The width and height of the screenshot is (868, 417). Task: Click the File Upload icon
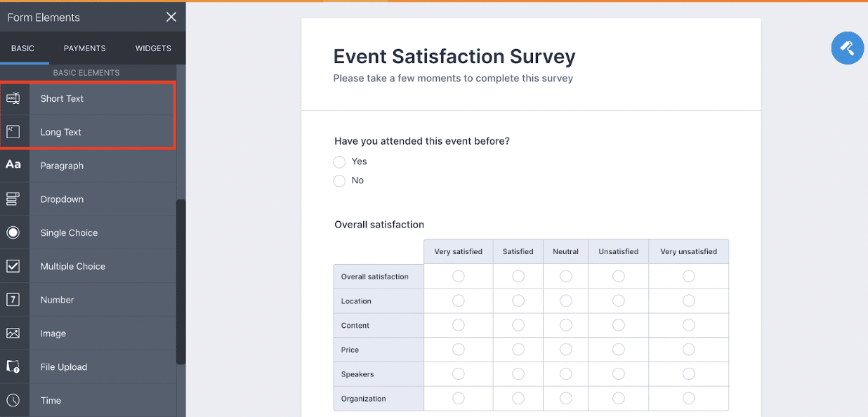coord(13,366)
